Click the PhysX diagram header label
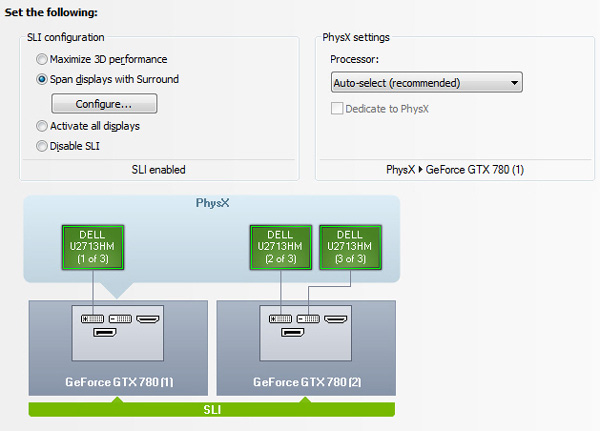The height and width of the screenshot is (431, 600). tap(212, 203)
